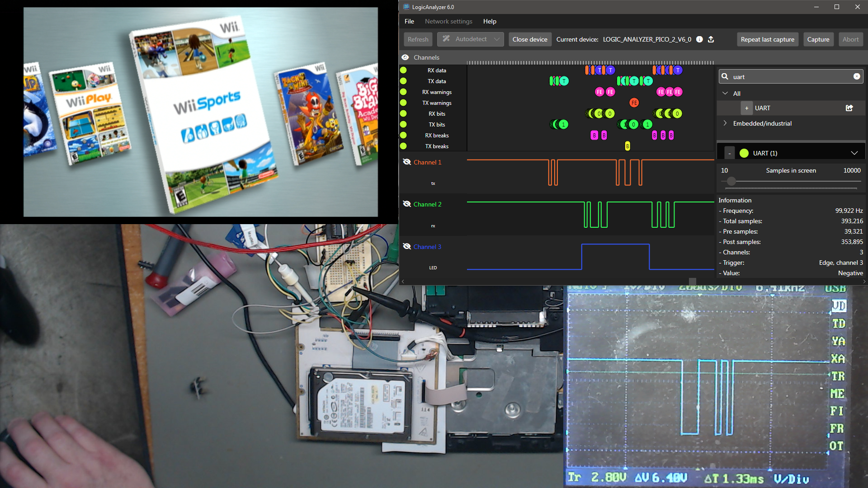Clear the uart search text

[x=856, y=76]
